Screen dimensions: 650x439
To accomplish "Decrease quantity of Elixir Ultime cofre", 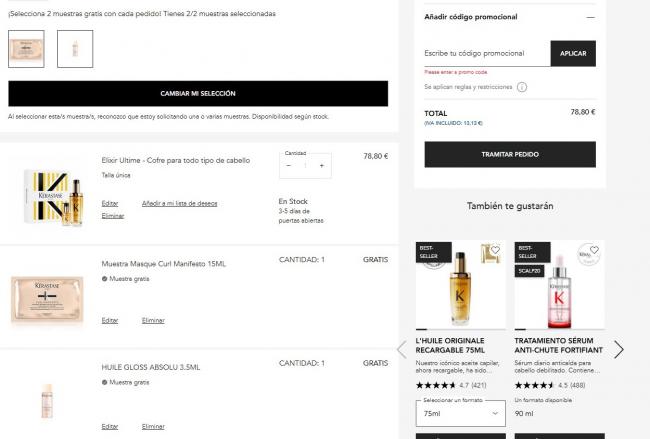I will point(289,166).
